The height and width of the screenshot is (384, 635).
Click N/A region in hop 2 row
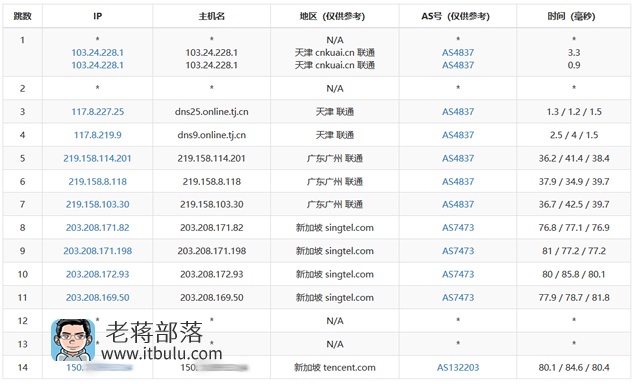coord(335,88)
